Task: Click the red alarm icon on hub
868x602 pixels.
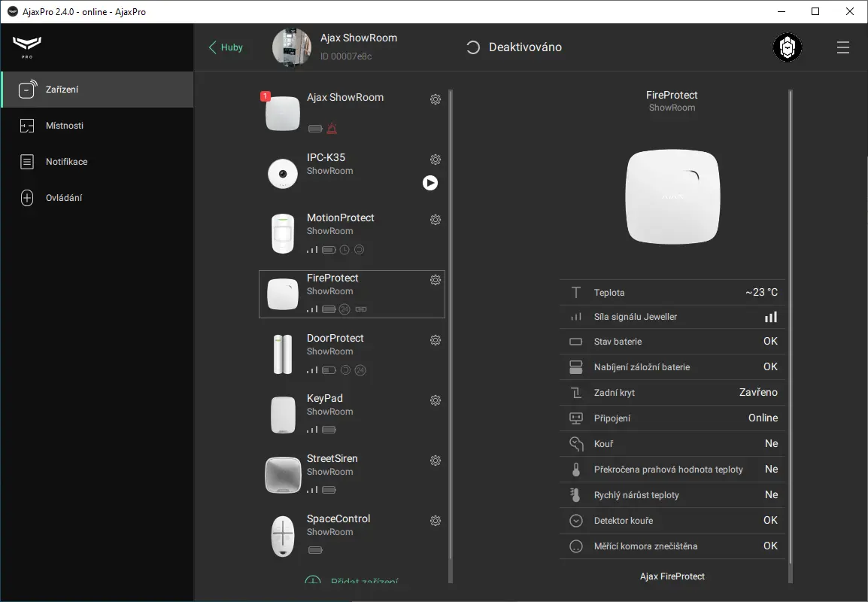Action: pyautogui.click(x=332, y=129)
